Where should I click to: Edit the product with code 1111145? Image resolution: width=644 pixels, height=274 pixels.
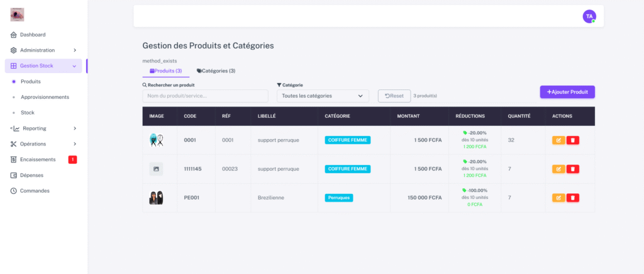558,169
